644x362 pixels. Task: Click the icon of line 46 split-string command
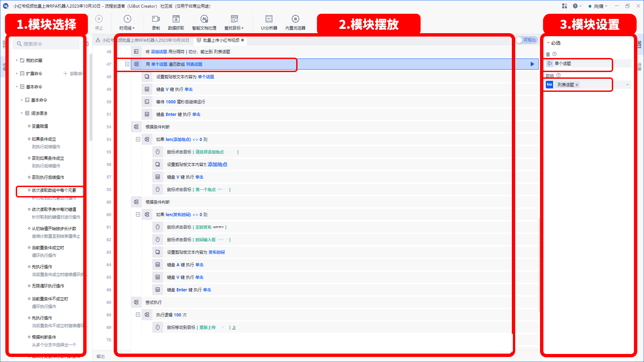tap(136, 52)
